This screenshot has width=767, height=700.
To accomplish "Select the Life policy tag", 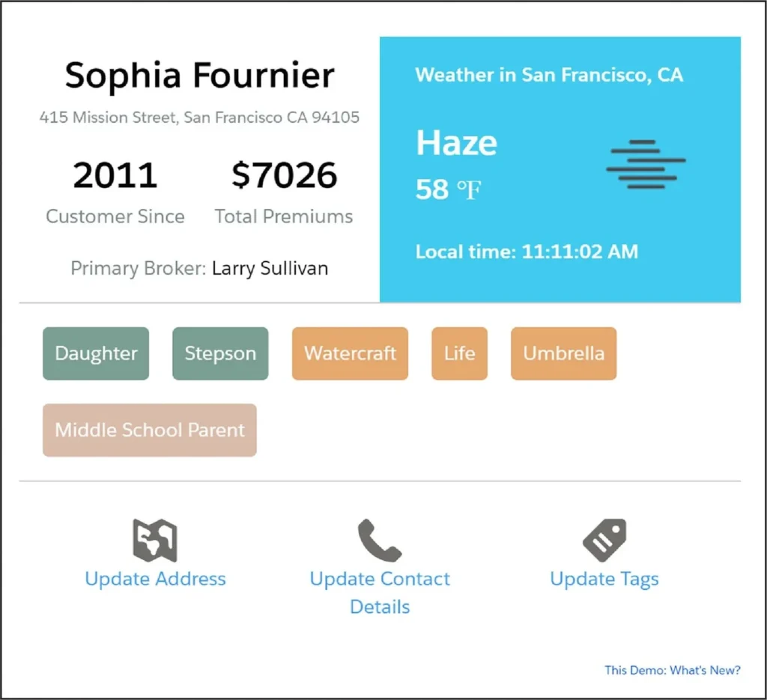I will tap(459, 353).
